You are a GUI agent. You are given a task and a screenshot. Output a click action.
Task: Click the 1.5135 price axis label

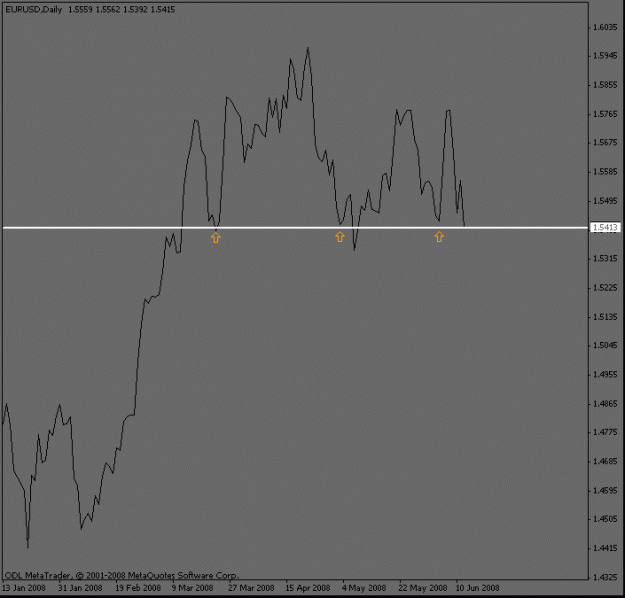[x=605, y=317]
